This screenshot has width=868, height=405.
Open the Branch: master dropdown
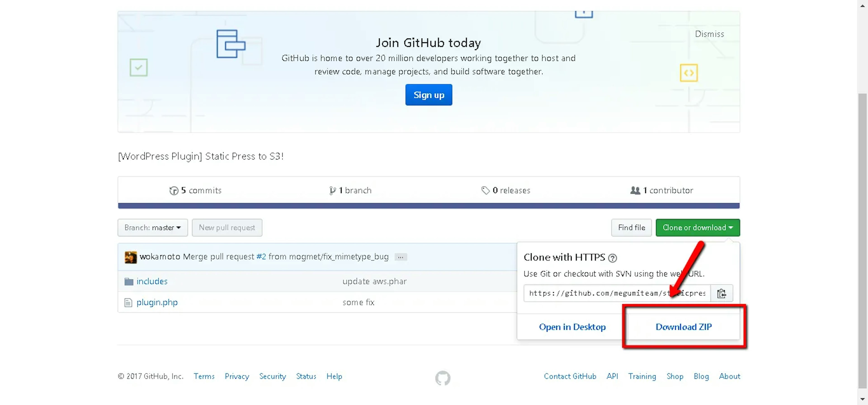click(x=153, y=228)
